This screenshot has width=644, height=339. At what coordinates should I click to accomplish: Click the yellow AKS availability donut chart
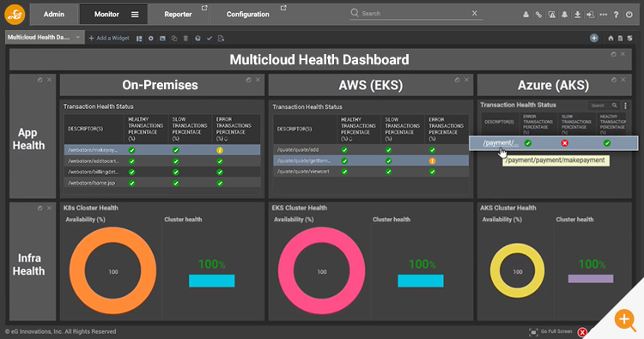tap(518, 271)
